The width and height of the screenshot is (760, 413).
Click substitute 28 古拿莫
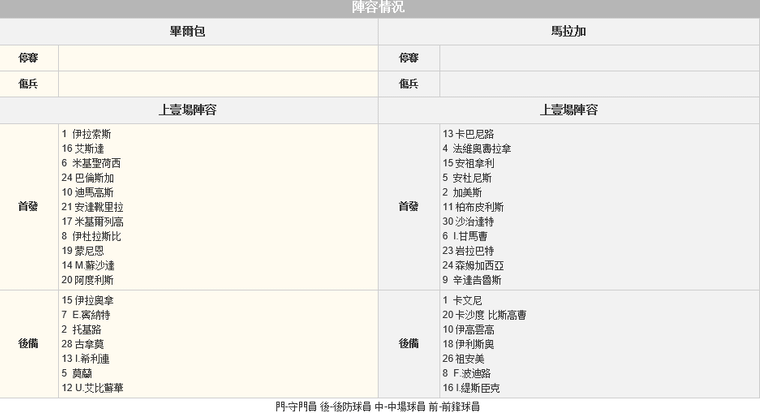click(x=83, y=344)
